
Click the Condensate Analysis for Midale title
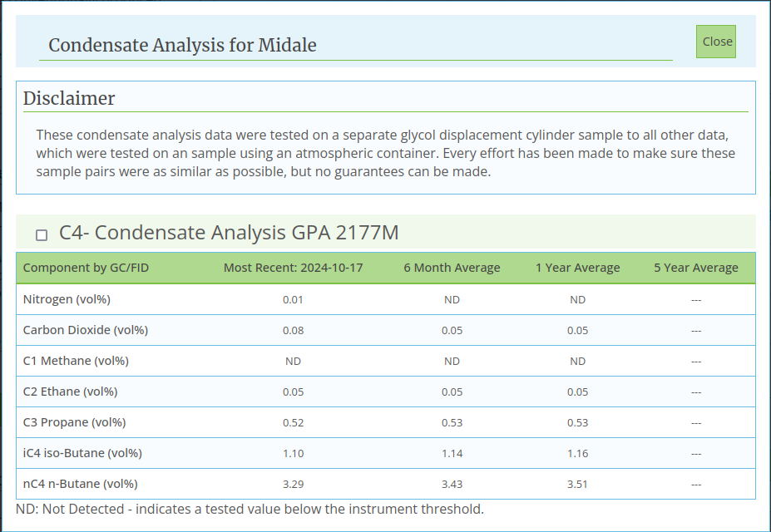point(182,45)
